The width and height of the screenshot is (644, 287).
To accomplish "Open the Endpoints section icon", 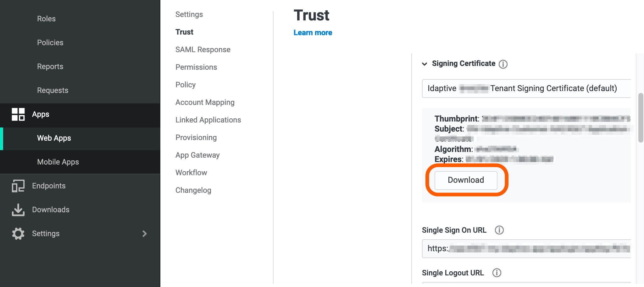I will pyautogui.click(x=18, y=186).
